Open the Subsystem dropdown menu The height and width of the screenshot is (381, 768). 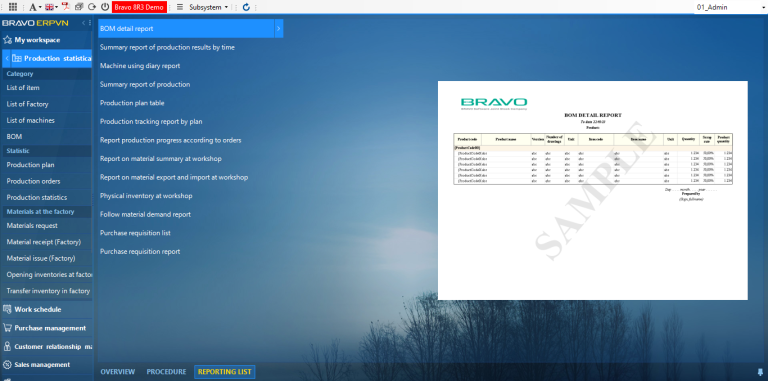pos(209,7)
